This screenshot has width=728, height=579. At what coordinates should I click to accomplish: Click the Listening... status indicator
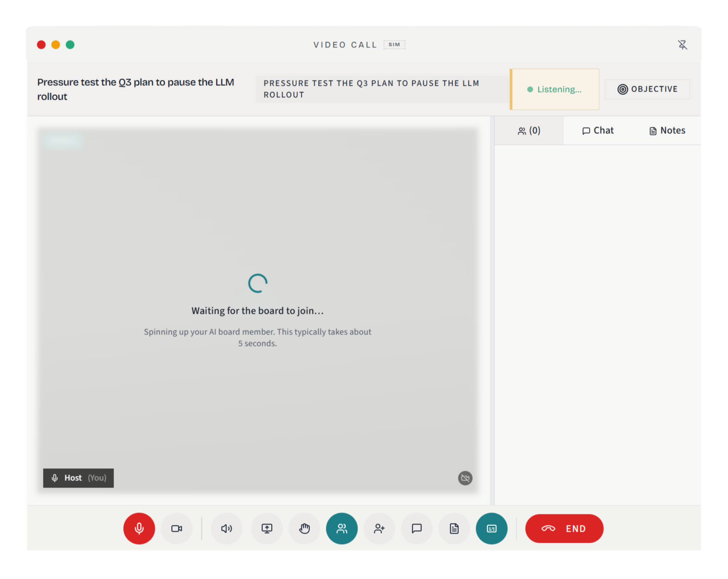point(555,90)
